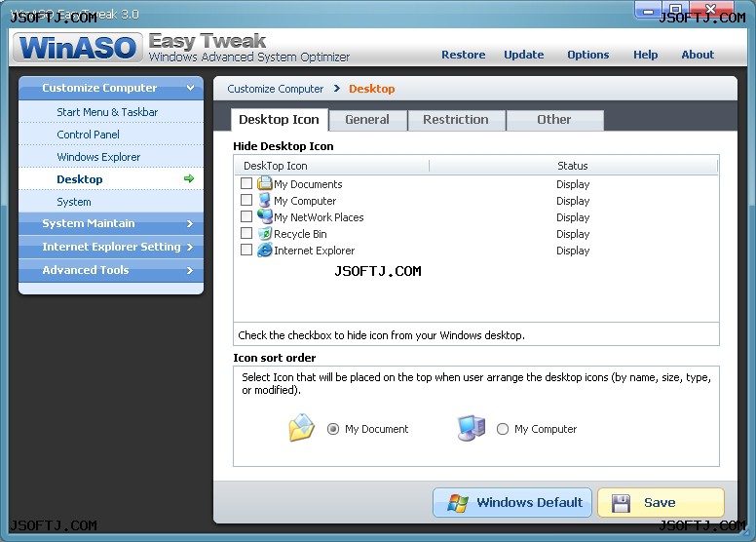Collapse the Customize Computer section
756x542 pixels.
pyautogui.click(x=111, y=88)
